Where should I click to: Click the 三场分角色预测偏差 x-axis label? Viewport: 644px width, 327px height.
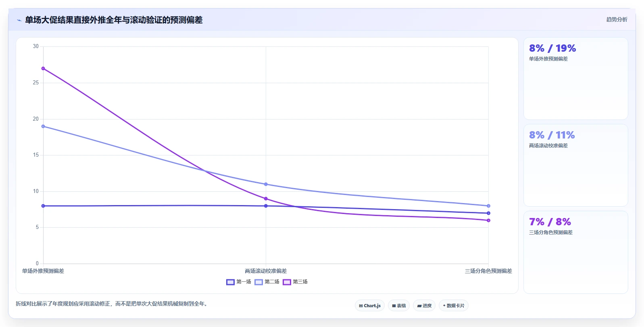(x=488, y=271)
